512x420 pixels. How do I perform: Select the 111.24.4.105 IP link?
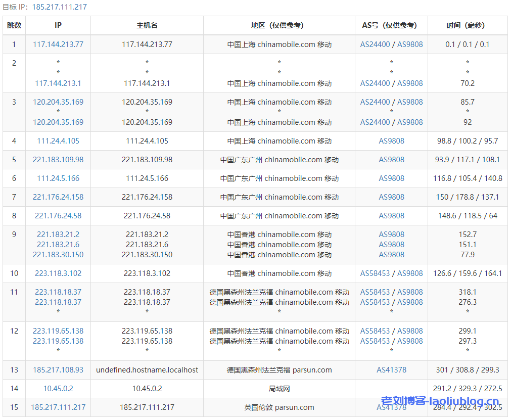(58, 141)
